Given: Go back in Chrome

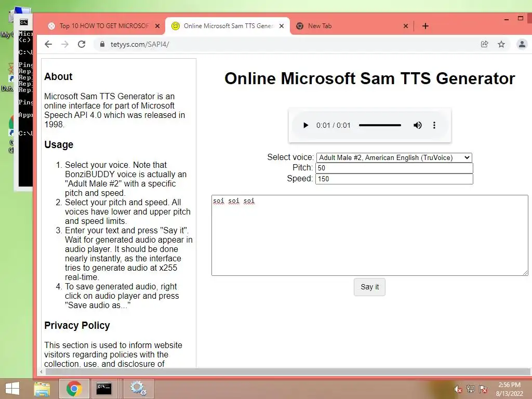Looking at the screenshot, I should coord(48,44).
